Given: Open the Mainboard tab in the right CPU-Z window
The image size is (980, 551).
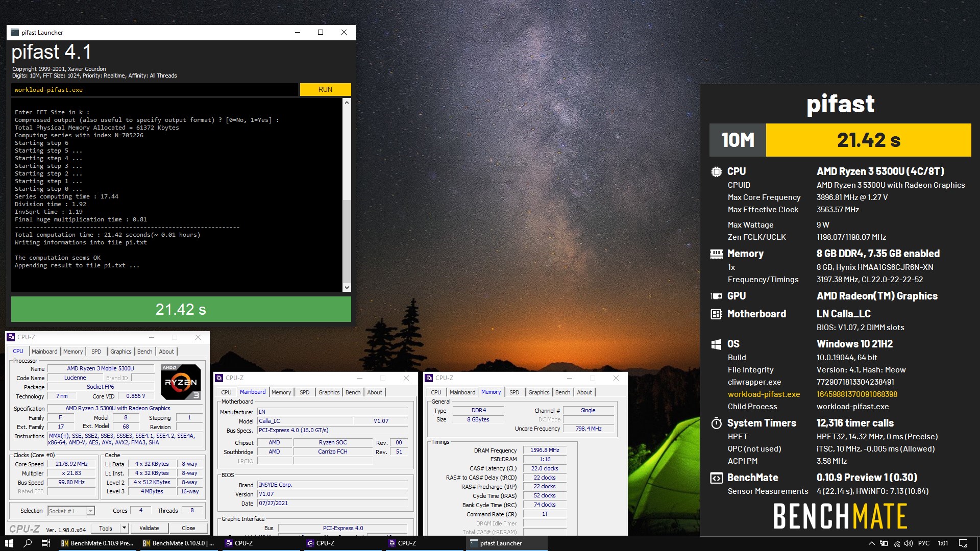Looking at the screenshot, I should (x=462, y=392).
